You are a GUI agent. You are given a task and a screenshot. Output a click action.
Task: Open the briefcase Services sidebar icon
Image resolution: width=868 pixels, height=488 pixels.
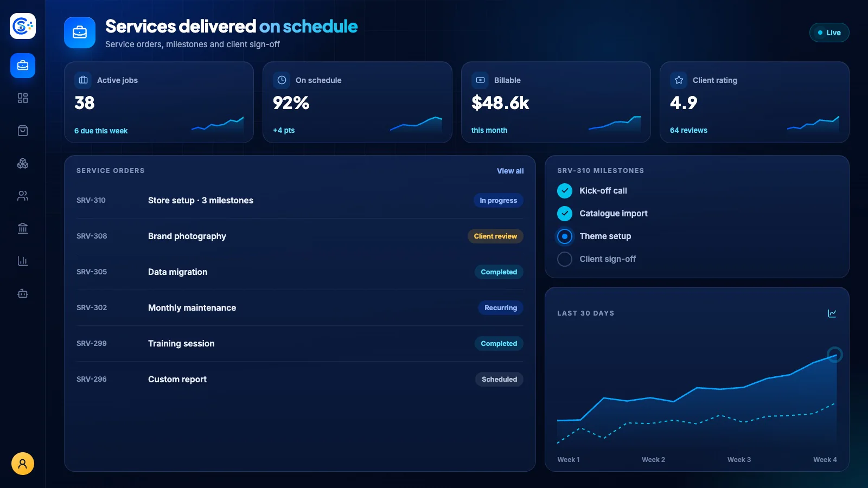[23, 66]
